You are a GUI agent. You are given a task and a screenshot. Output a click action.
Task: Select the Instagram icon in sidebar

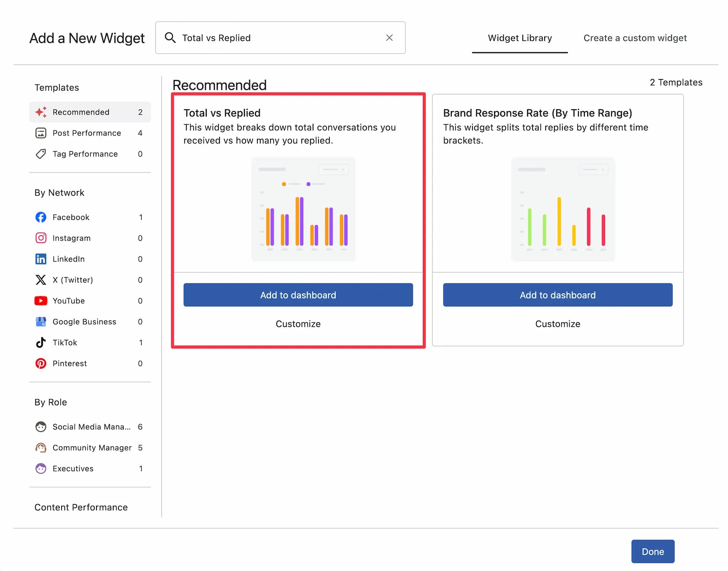click(41, 238)
